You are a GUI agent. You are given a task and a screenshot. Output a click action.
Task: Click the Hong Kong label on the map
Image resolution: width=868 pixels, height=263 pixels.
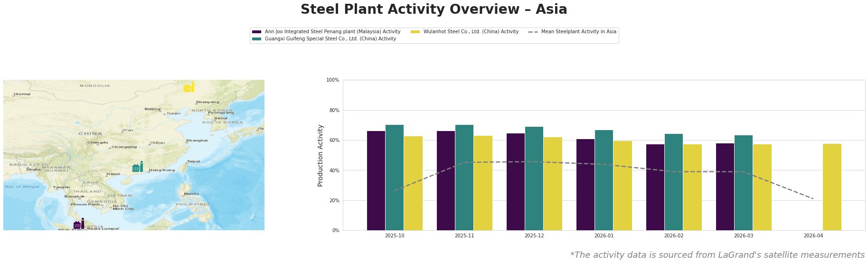click(162, 170)
